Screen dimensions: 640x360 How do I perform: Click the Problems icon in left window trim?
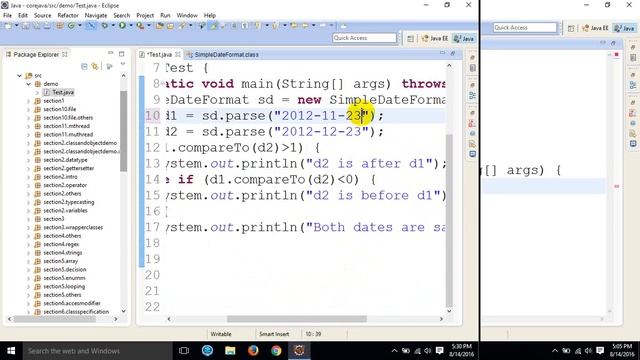point(472,123)
